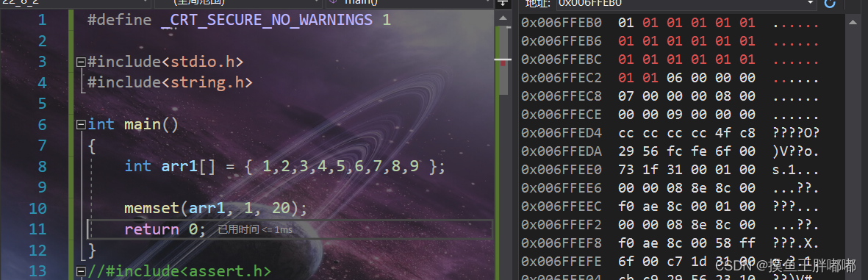Click the _CRT_SECURE_NO_WARNINGS macro name
The width and height of the screenshot is (868, 280).
(267, 21)
